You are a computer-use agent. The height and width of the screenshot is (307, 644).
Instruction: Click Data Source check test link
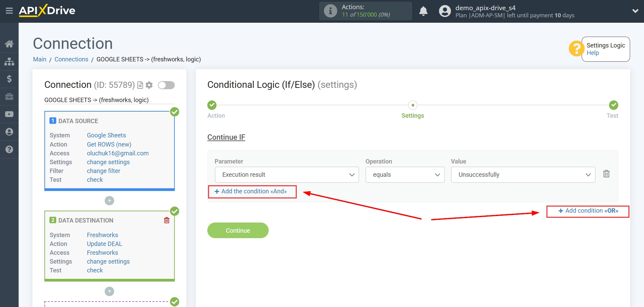[95, 180]
